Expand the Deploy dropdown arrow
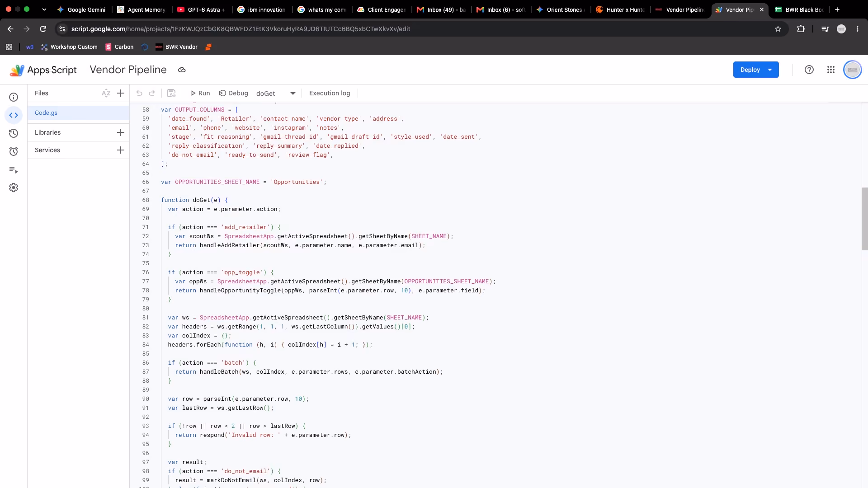The height and width of the screenshot is (488, 868). click(x=770, y=70)
